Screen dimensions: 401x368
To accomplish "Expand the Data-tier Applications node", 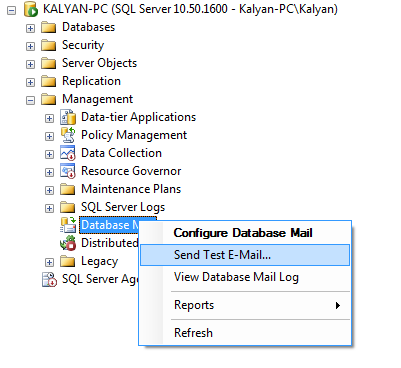I will [x=49, y=118].
